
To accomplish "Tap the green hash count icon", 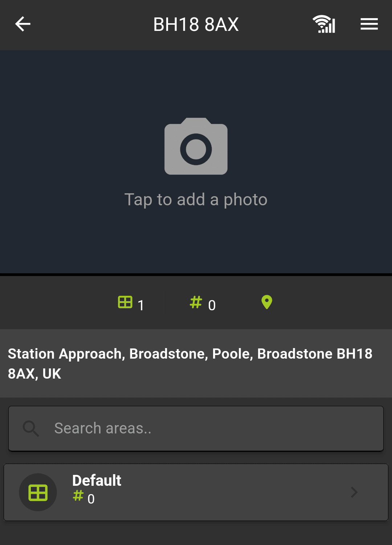I will [x=196, y=302].
